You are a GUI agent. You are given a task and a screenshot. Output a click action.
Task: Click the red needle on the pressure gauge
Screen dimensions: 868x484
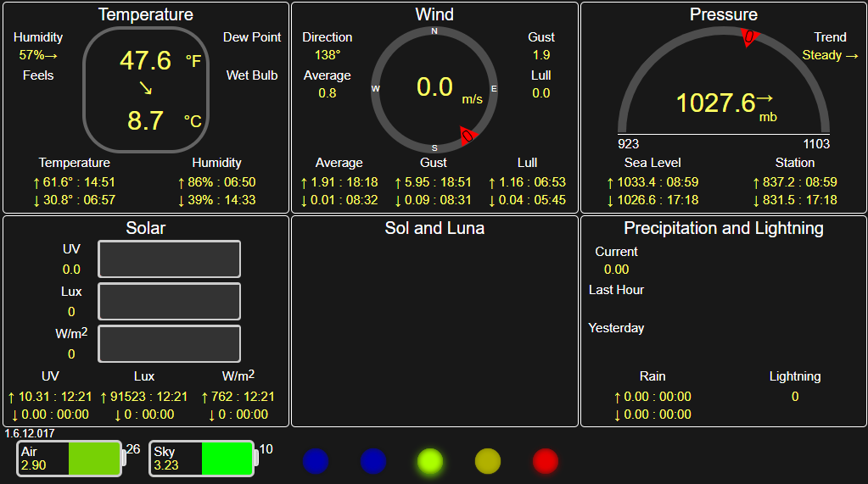point(749,37)
